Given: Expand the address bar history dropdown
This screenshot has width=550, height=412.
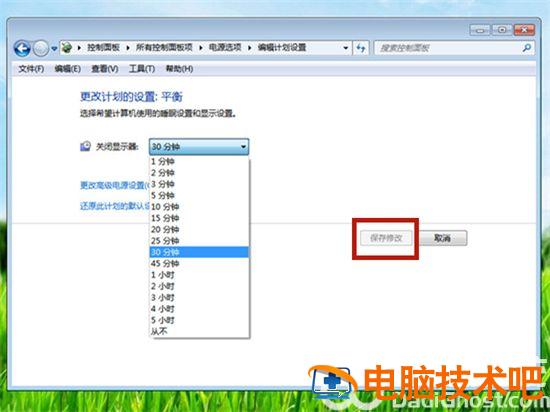Looking at the screenshot, I should pyautogui.click(x=346, y=48).
